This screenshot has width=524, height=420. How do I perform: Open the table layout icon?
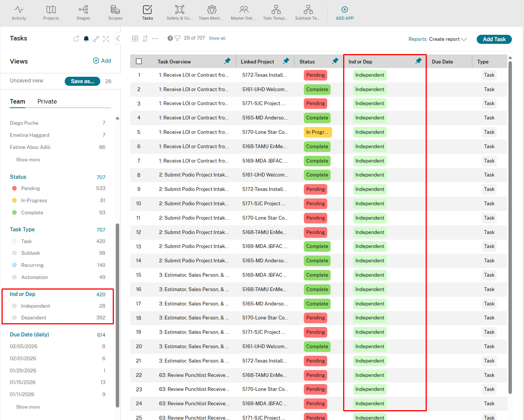[135, 39]
